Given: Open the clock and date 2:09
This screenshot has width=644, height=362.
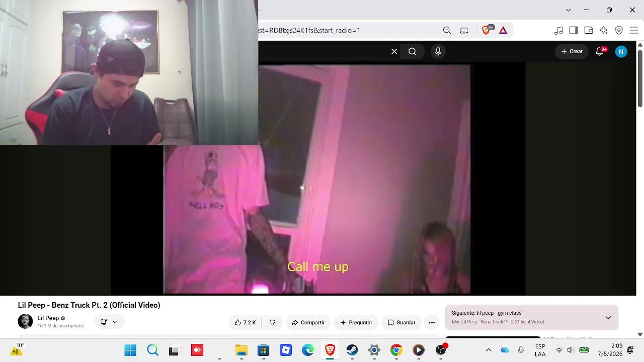Looking at the screenshot, I should [x=610, y=350].
